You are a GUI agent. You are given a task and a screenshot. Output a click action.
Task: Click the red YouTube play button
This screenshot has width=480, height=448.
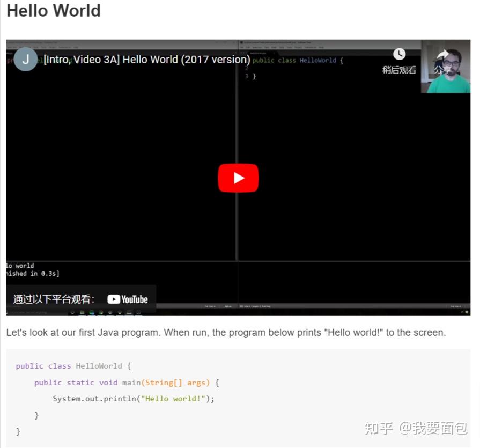point(238,178)
